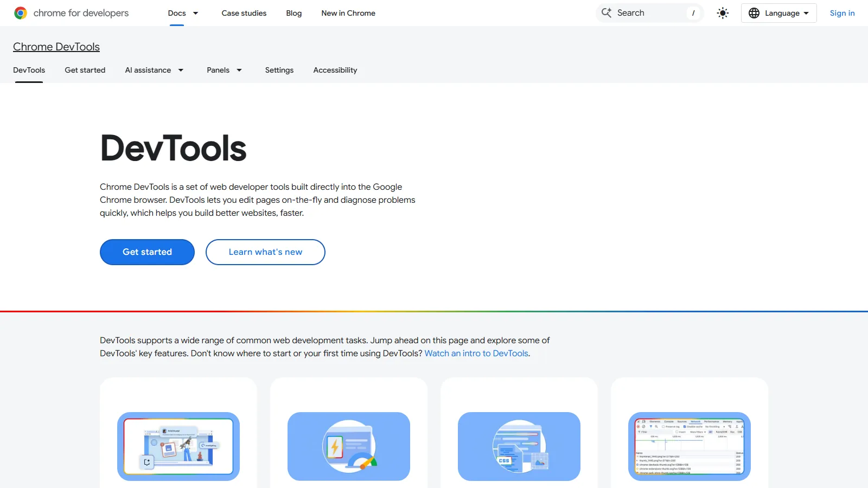Image resolution: width=868 pixels, height=488 pixels.
Task: Open Case studies from the navigation
Action: click(244, 13)
